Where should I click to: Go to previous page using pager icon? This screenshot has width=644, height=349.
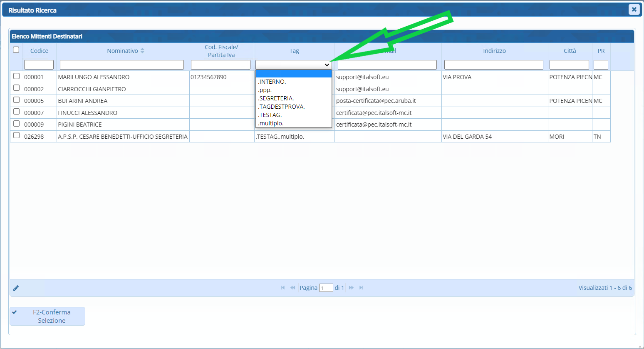pos(292,288)
